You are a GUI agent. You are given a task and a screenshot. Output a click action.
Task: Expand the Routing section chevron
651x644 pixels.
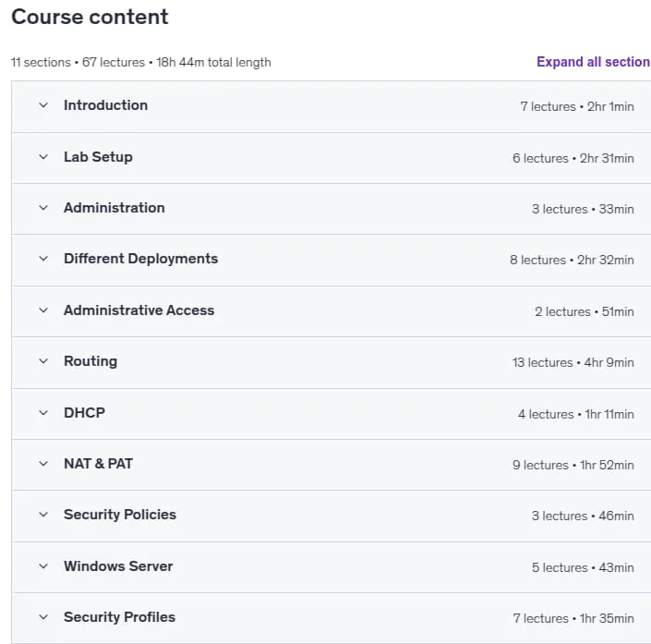[43, 361]
